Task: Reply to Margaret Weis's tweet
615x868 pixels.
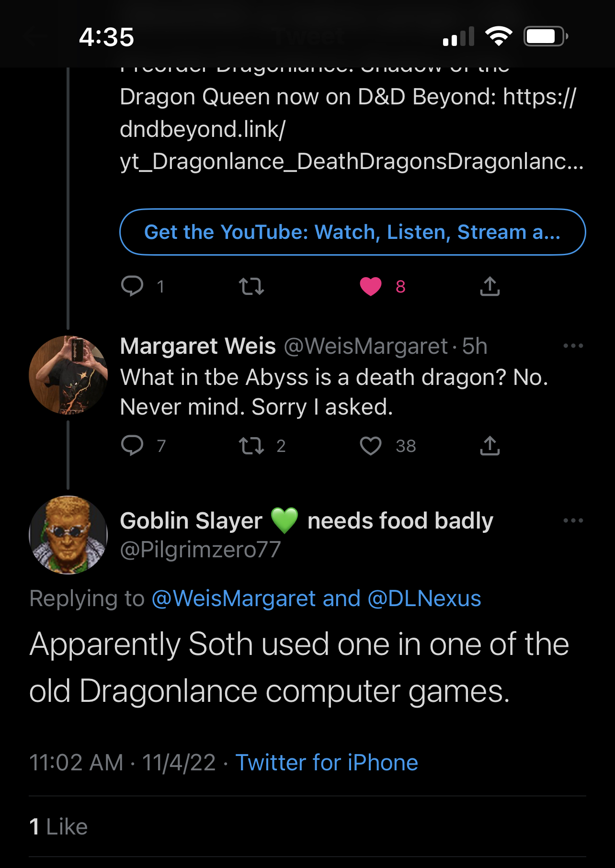Action: [132, 446]
